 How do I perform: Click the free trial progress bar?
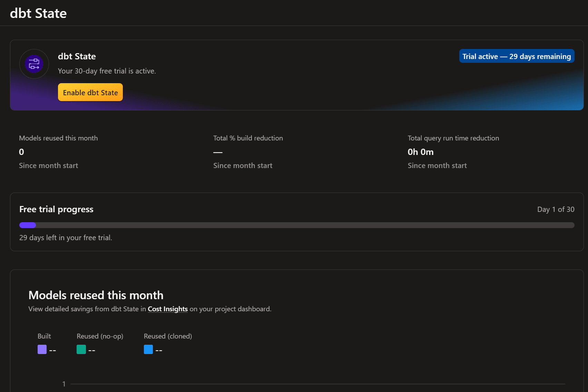click(297, 225)
